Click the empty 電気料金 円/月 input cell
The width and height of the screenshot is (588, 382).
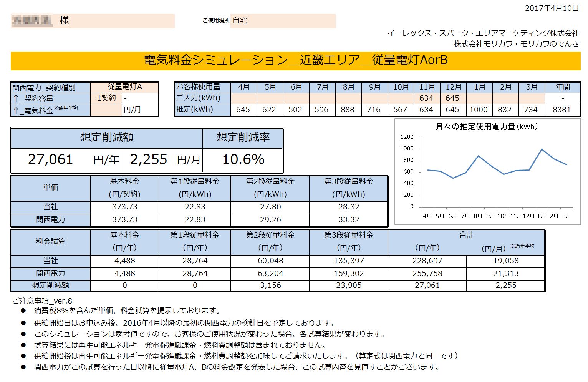pos(106,110)
